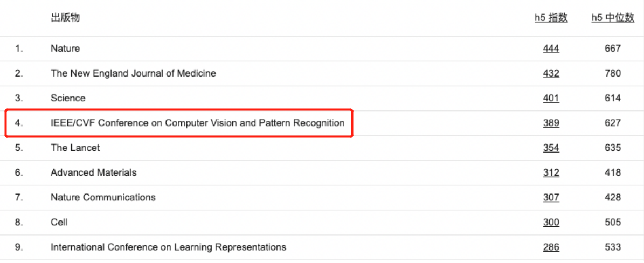The height and width of the screenshot is (263, 644).
Task: Open Nature Communications' h5-index link 307
Action: click(551, 197)
